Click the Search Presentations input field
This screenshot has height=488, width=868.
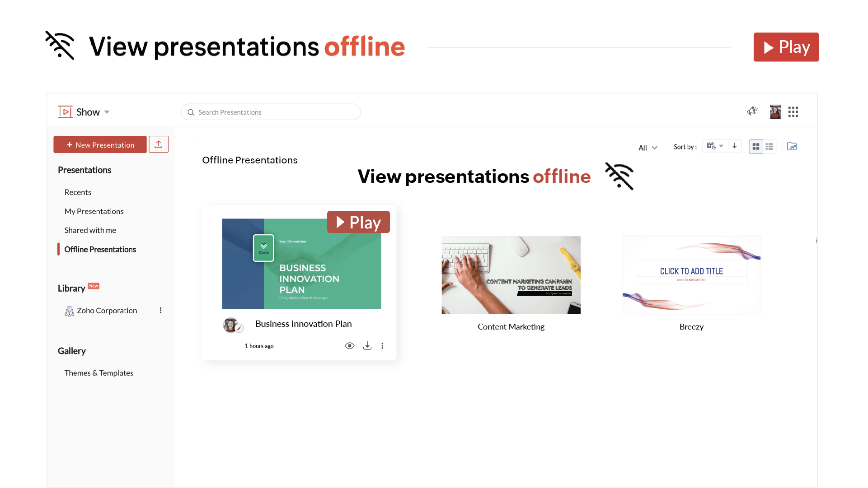click(271, 112)
